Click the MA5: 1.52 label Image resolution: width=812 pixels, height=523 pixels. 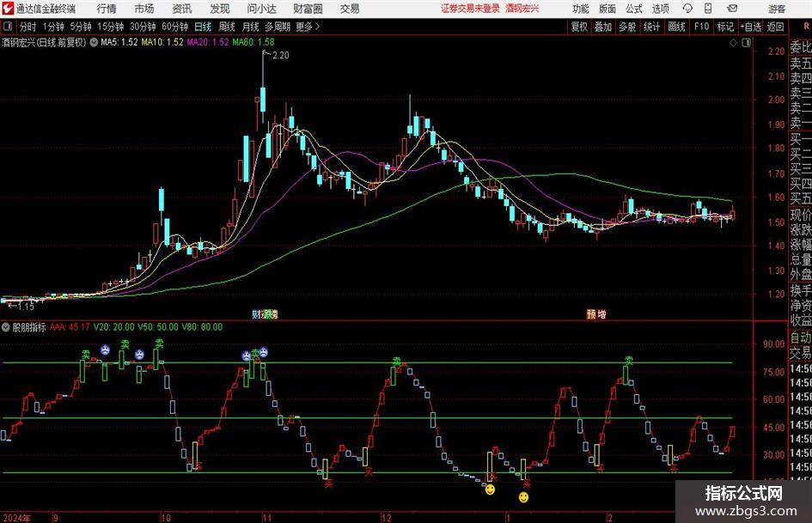pyautogui.click(x=119, y=42)
